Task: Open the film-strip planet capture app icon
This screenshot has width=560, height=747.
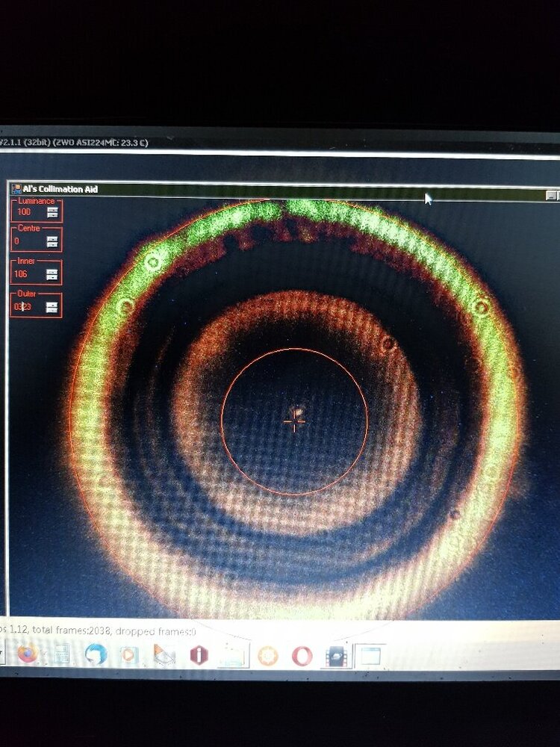Action: click(336, 656)
